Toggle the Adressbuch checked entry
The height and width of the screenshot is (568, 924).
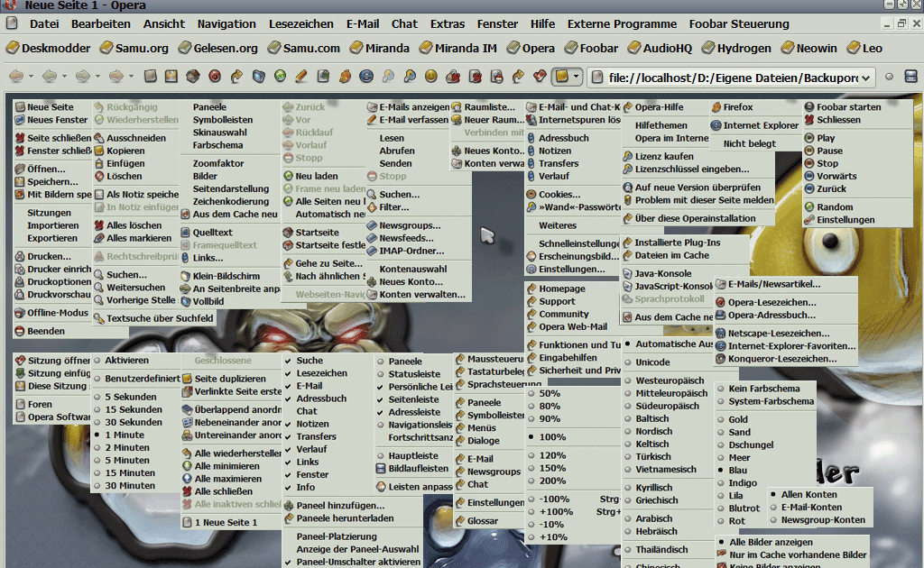click(322, 399)
